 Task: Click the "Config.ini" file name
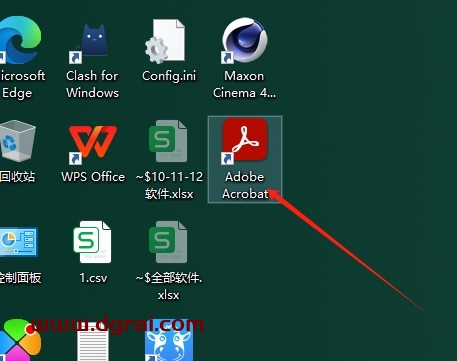tap(169, 76)
